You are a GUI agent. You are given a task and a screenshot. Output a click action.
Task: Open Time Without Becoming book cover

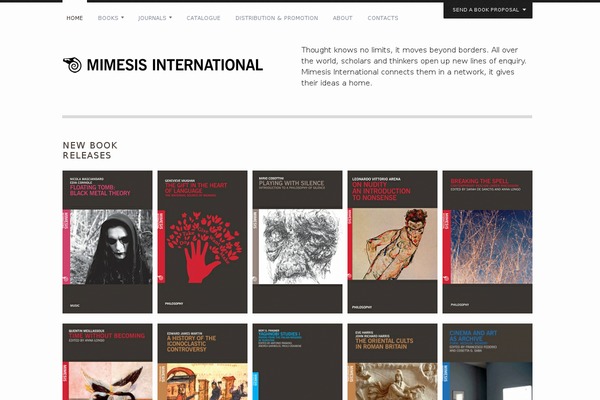point(108,362)
